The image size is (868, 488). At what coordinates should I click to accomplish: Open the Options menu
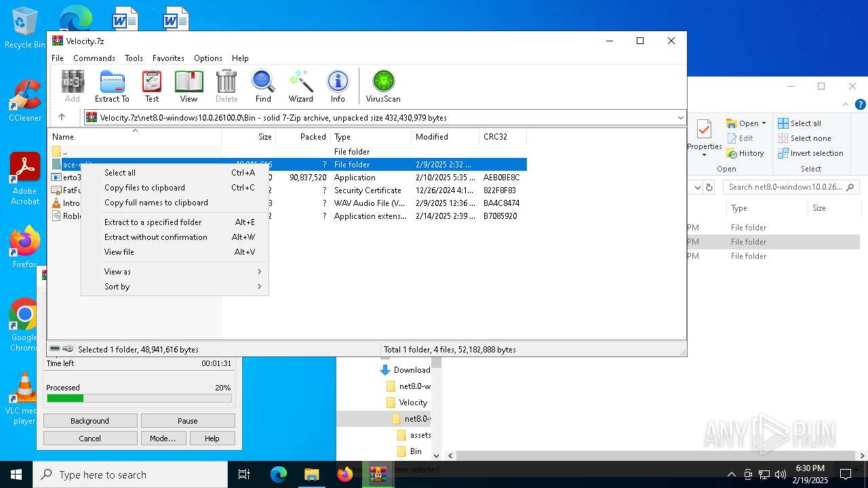[208, 58]
